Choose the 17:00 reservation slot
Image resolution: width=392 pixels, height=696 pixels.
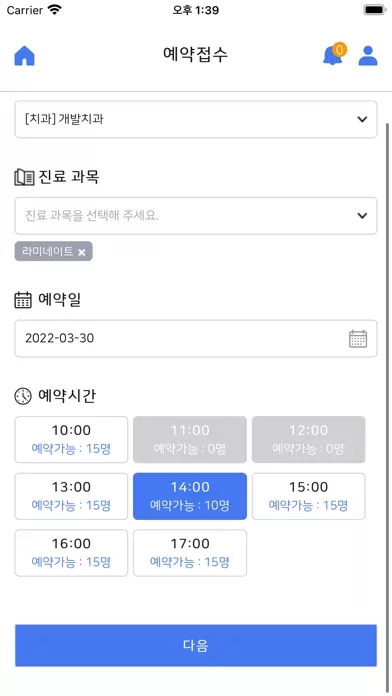(190, 553)
